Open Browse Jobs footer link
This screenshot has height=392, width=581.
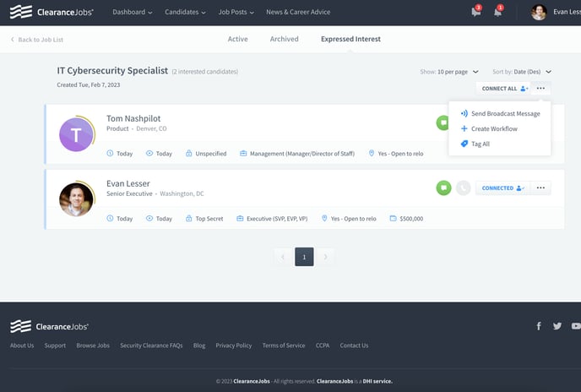tap(93, 346)
